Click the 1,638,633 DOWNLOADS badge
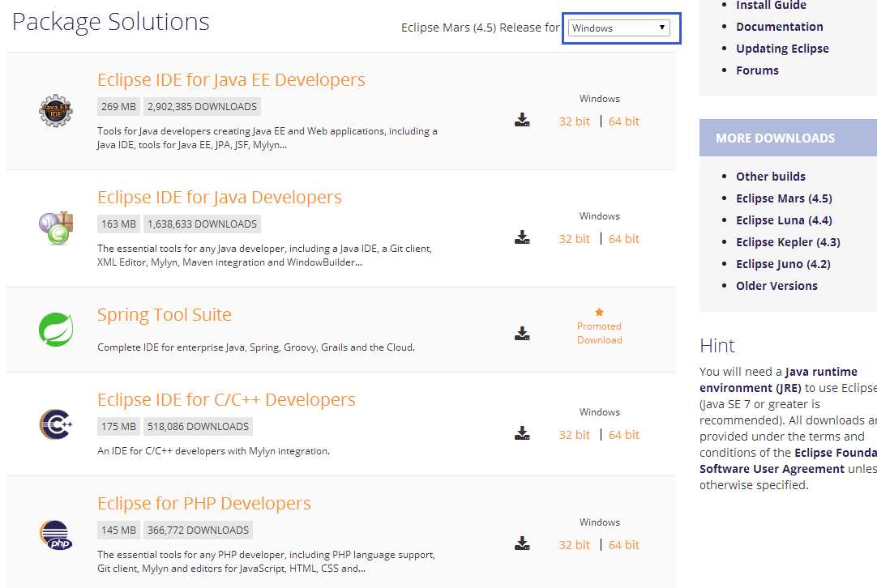The width and height of the screenshot is (877, 588). pos(202,224)
